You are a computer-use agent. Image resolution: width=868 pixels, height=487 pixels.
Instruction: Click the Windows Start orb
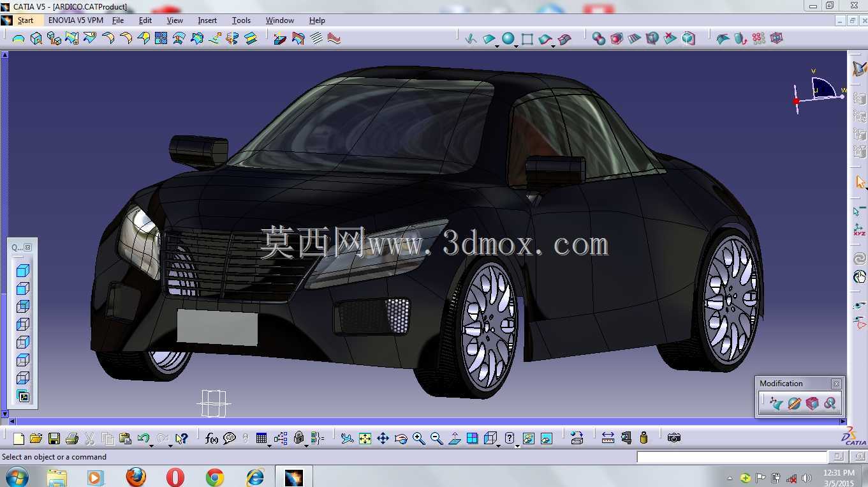[16, 477]
